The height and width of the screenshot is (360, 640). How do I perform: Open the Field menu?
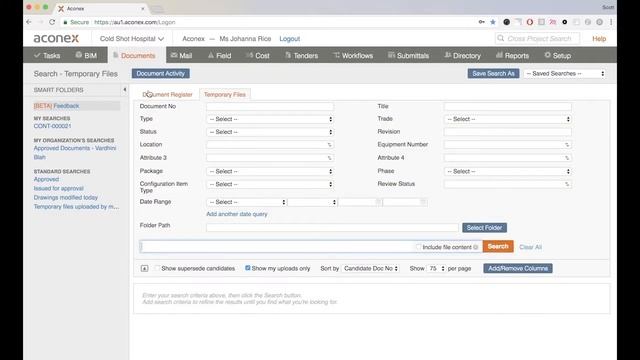220,56
